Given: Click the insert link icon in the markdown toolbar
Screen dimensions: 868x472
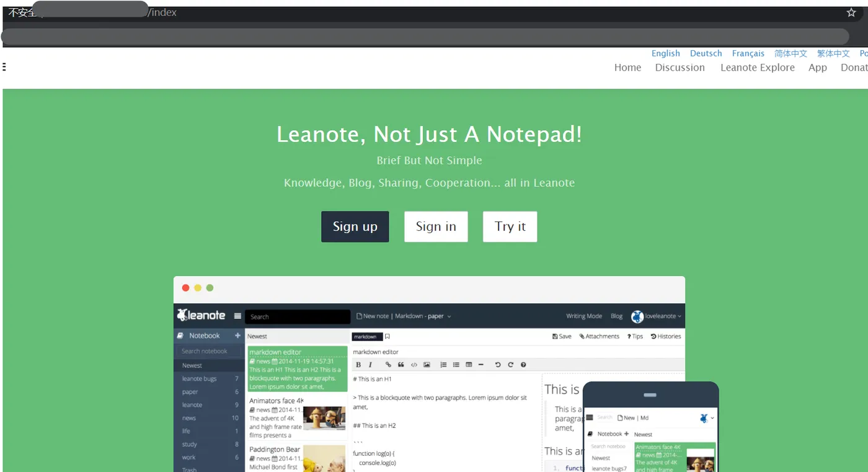Looking at the screenshot, I should click(388, 365).
